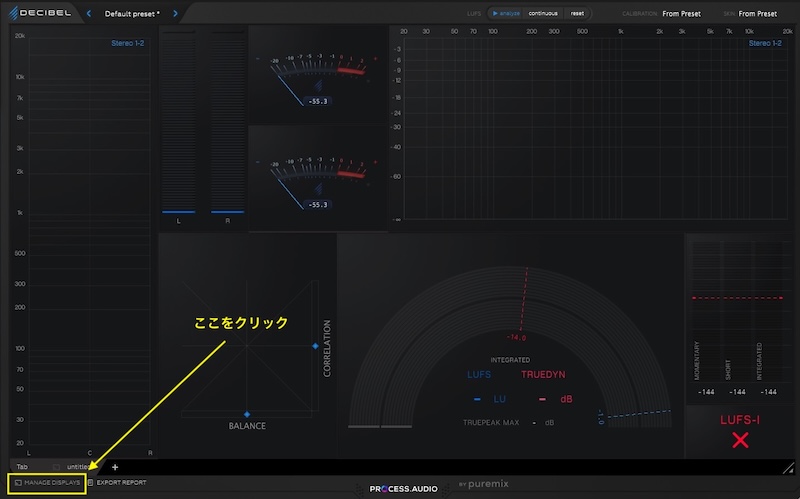
Task: Click the red X under LUFS-I
Action: click(x=740, y=440)
